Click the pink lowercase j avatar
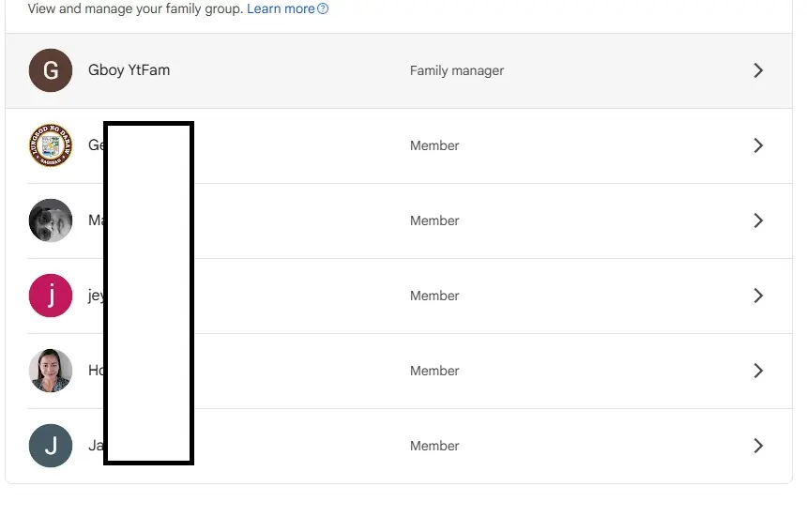This screenshot has width=807, height=532. coord(51,296)
